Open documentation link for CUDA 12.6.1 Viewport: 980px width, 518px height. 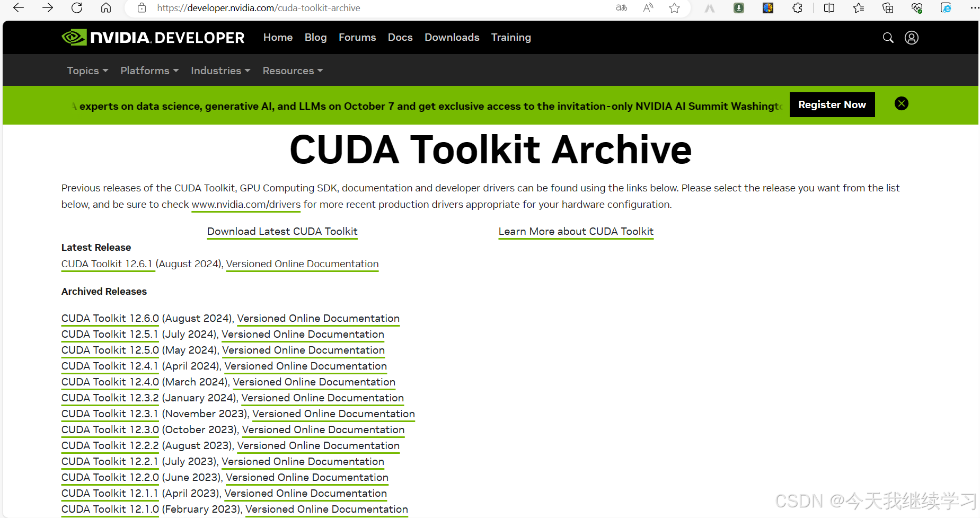[302, 264]
